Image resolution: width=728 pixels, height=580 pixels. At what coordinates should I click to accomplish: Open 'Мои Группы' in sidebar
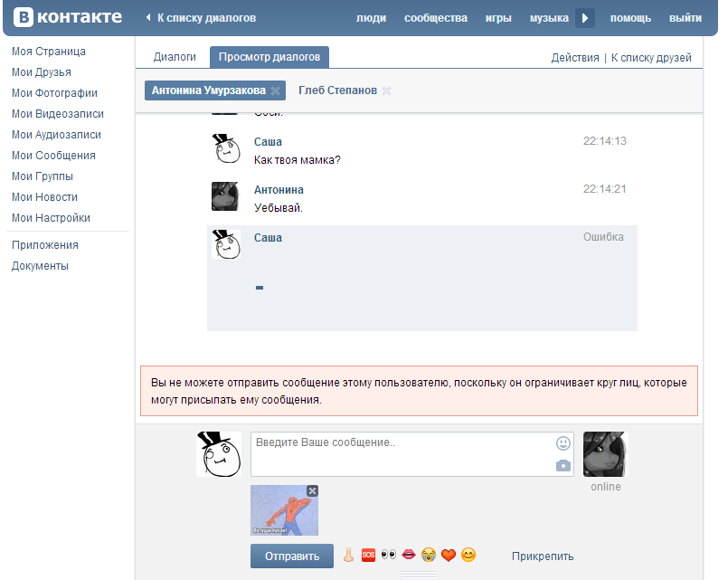coord(43,176)
